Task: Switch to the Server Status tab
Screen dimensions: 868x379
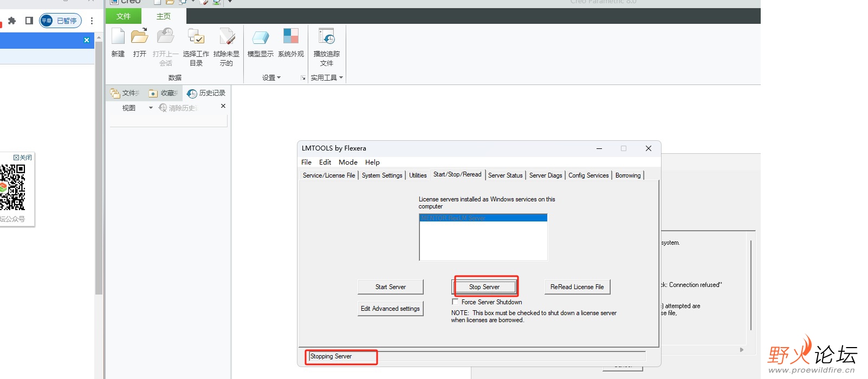Action: [x=506, y=175]
